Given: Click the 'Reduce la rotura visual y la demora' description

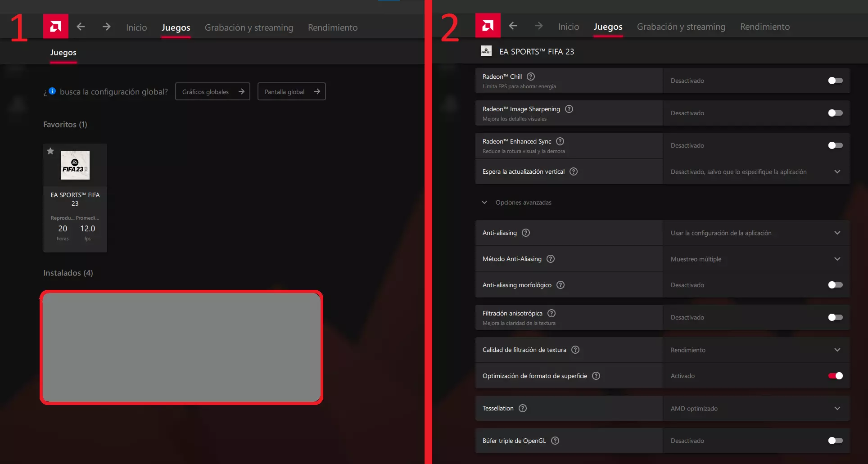Looking at the screenshot, I should tap(524, 151).
